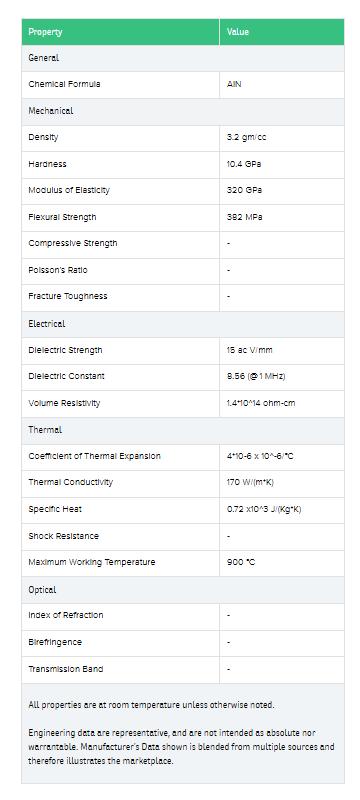Screen dimensions: 360x800
Task: Select the Mechanical section heading
Action: [x=51, y=111]
